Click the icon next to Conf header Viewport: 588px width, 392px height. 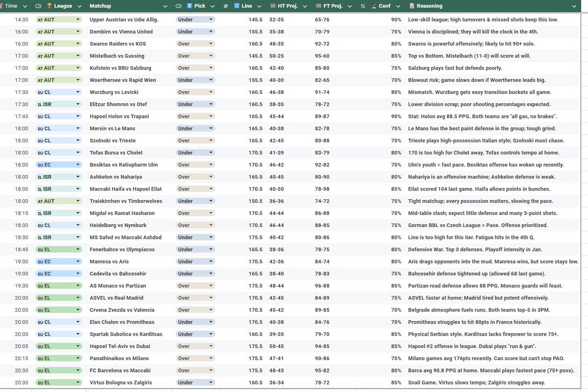374,6
